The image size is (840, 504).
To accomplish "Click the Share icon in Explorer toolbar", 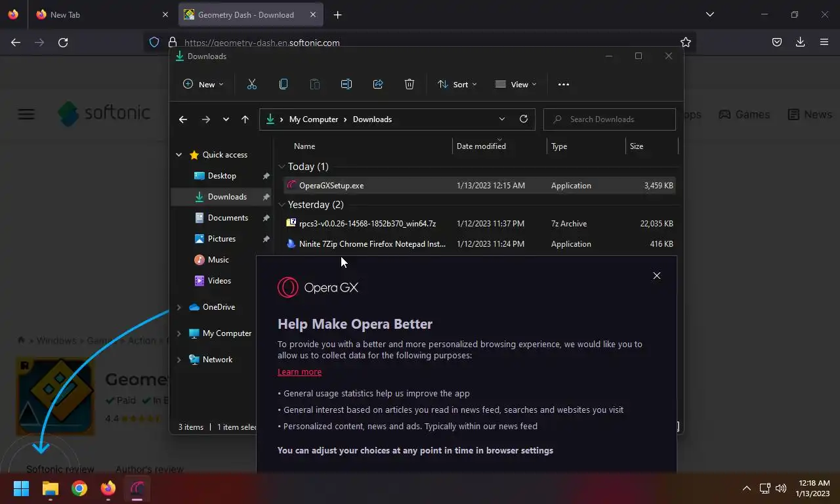I will coord(378,84).
